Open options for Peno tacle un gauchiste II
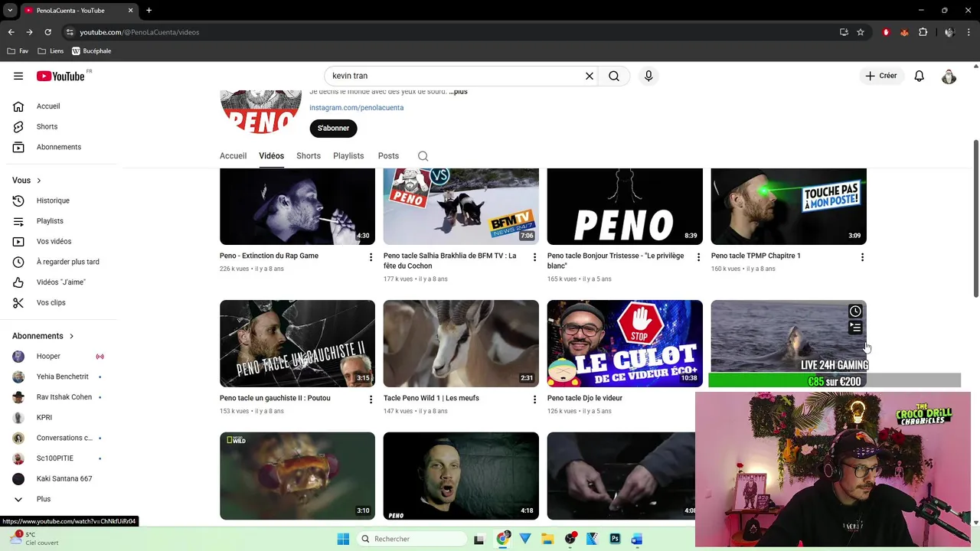Image resolution: width=980 pixels, height=551 pixels. pyautogui.click(x=371, y=399)
